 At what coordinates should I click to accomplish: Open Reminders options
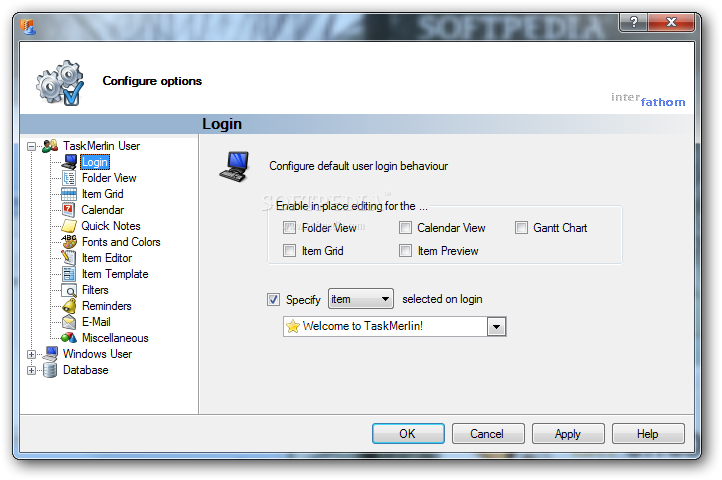[107, 306]
